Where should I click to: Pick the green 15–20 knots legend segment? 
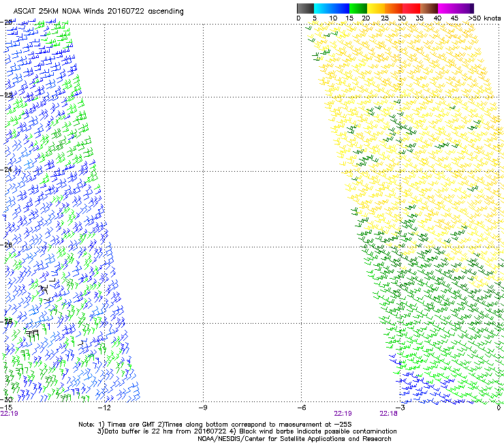[358, 8]
